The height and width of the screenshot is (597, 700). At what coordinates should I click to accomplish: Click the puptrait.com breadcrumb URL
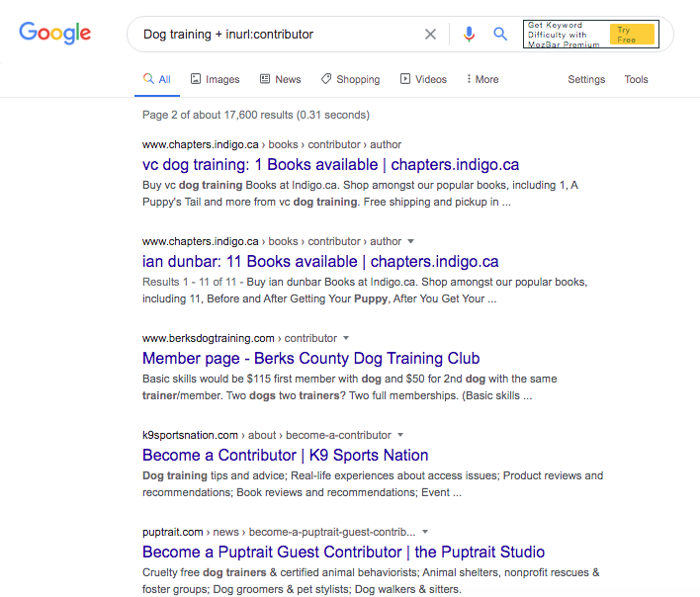pyautogui.click(x=279, y=532)
